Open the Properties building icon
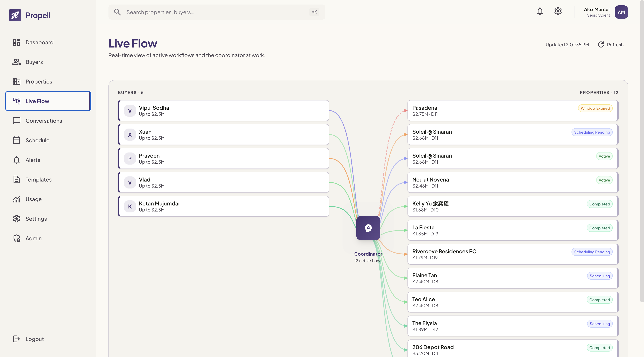Image resolution: width=644 pixels, height=357 pixels. point(17,81)
